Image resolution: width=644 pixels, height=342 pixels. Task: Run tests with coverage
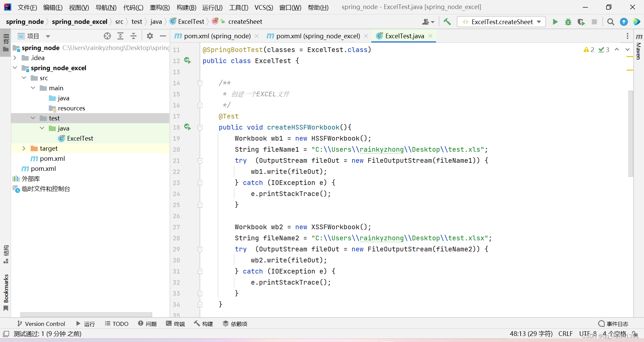[581, 21]
